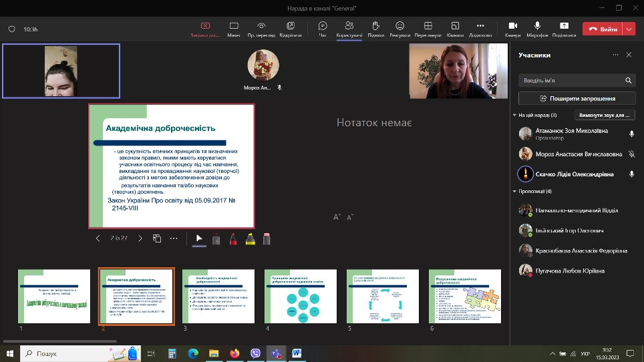Open slide 4 thumbnail in the filmstrip
The image size is (644, 362).
tap(299, 296)
